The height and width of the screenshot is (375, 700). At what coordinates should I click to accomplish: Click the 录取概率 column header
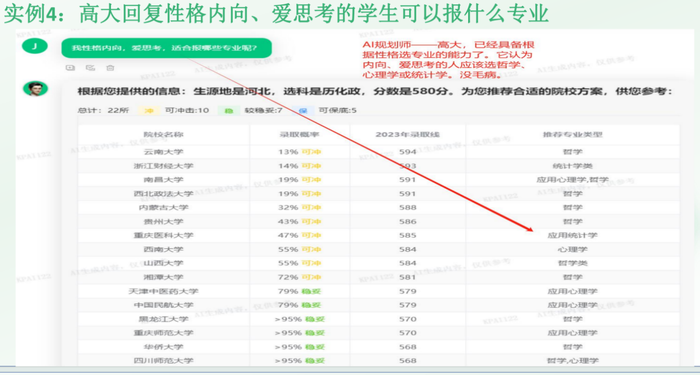click(299, 134)
